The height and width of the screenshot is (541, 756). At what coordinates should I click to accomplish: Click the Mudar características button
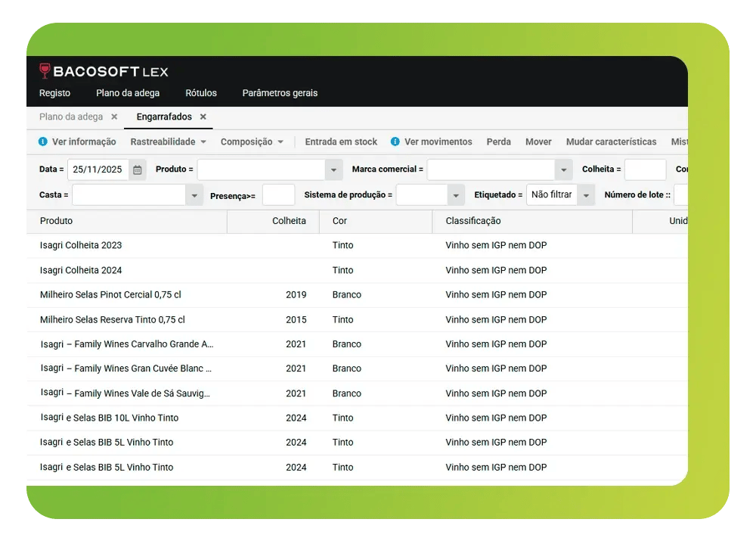click(611, 141)
